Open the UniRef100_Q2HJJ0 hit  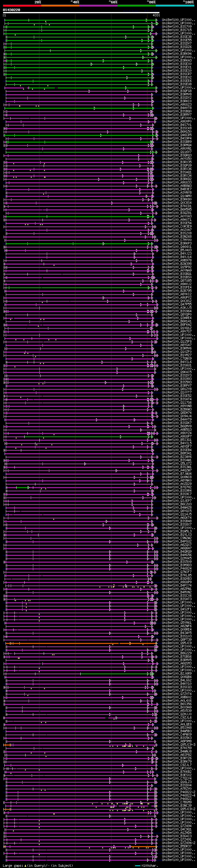click(177, 714)
